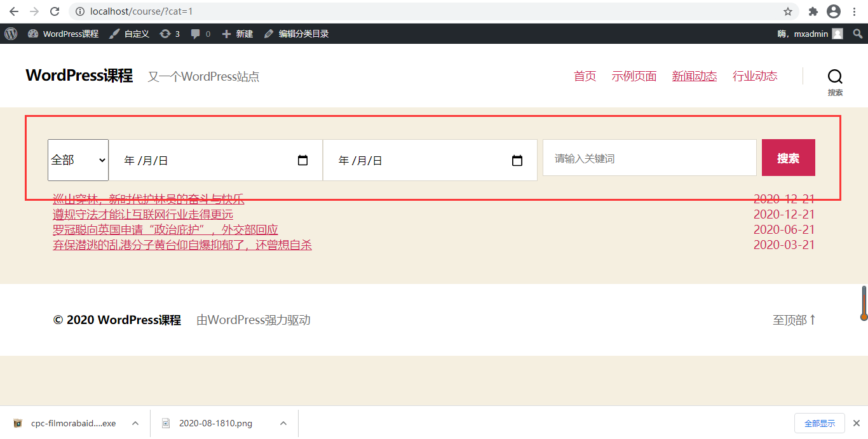The image size is (868, 439).
Task: Open calendar picker for the second date field
Action: 517,161
